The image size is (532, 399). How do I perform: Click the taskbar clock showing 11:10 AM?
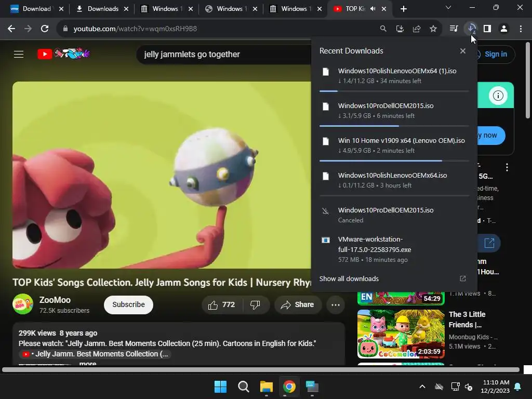click(495, 387)
